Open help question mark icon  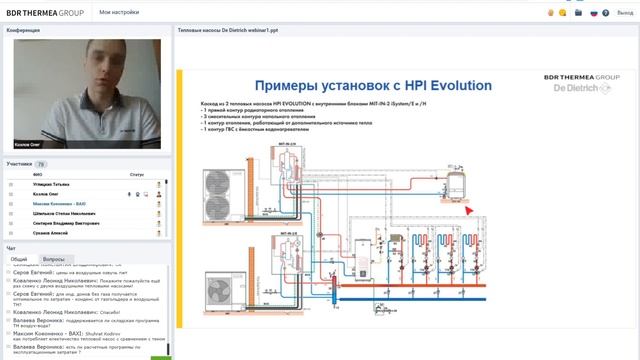point(606,13)
